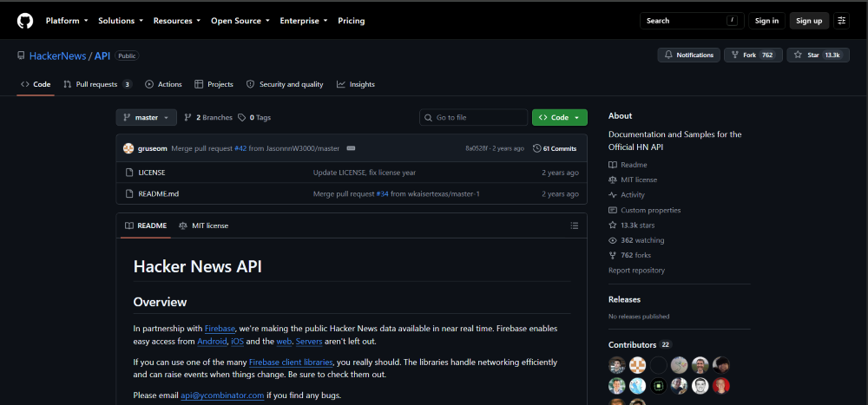Switch to the Pull requests tab
The height and width of the screenshot is (405, 868).
97,84
